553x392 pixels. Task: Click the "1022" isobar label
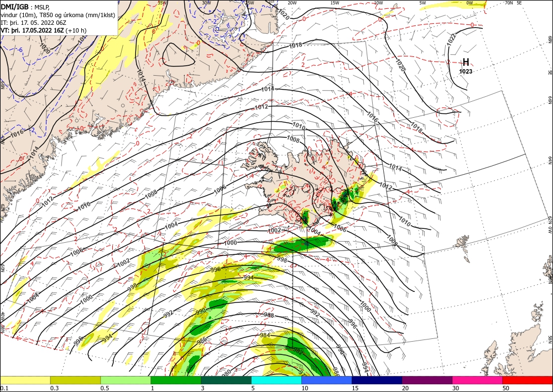(451, 39)
